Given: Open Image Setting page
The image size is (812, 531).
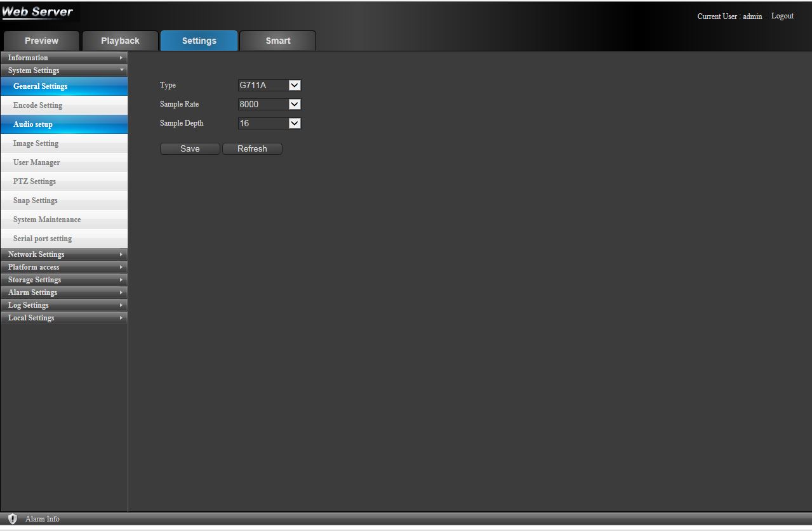Looking at the screenshot, I should click(x=36, y=143).
